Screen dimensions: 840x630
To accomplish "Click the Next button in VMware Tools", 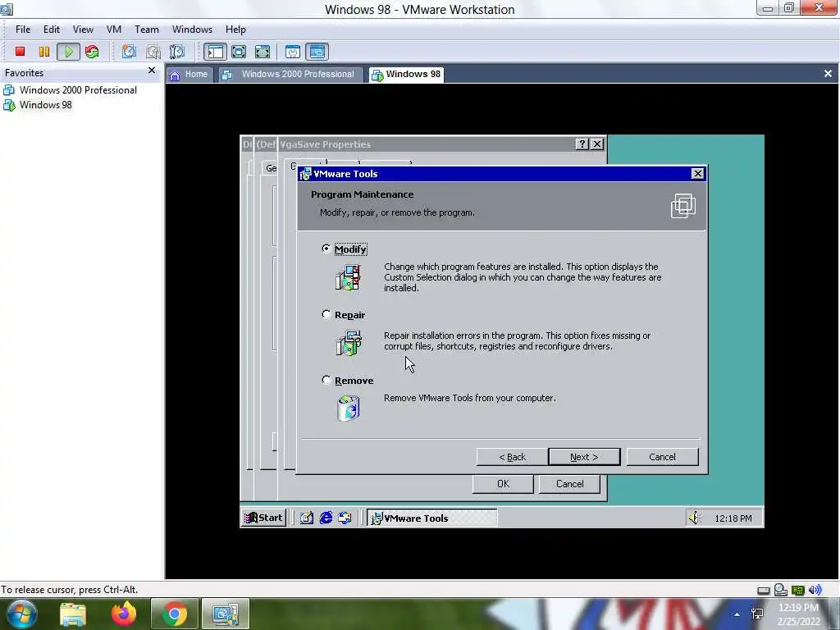I will tap(584, 457).
